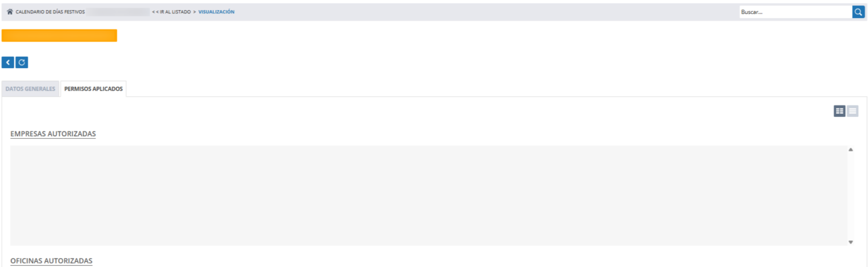Click Calendario de Días Festivos breadcrumb
Screen dimensions: 868x267
(50, 12)
